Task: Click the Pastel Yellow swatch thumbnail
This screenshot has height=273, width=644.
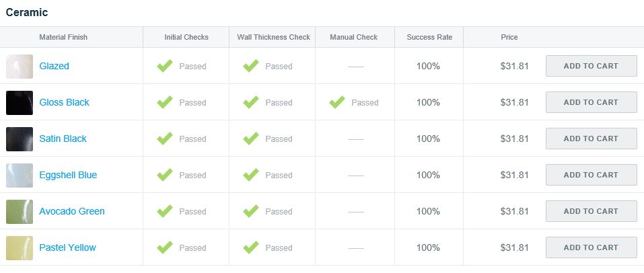Action: 20,248
